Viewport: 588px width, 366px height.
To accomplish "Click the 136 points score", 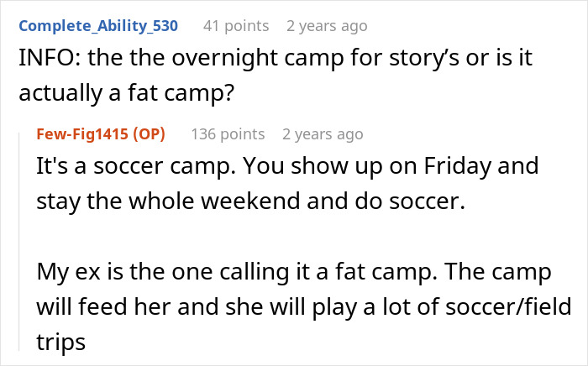I will coord(228,134).
